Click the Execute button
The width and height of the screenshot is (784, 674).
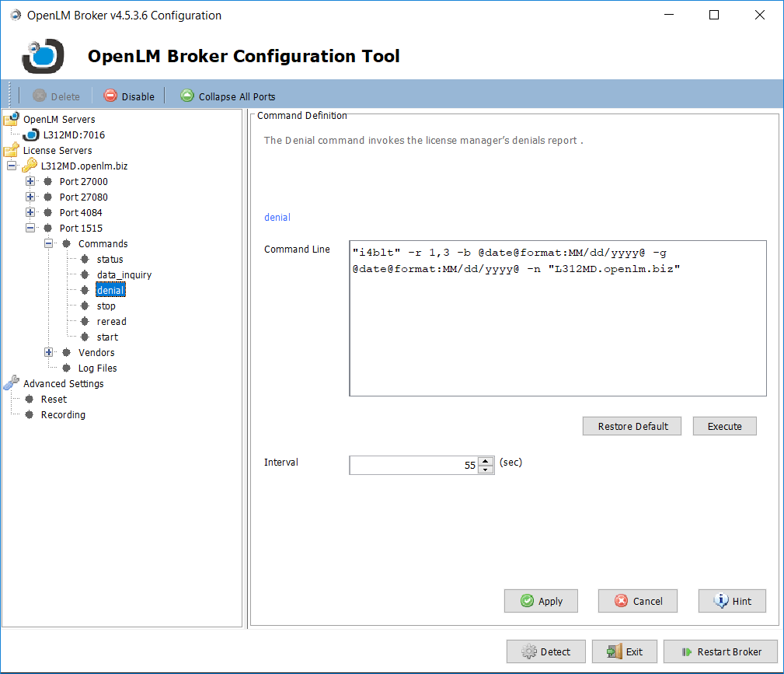pyautogui.click(x=724, y=426)
